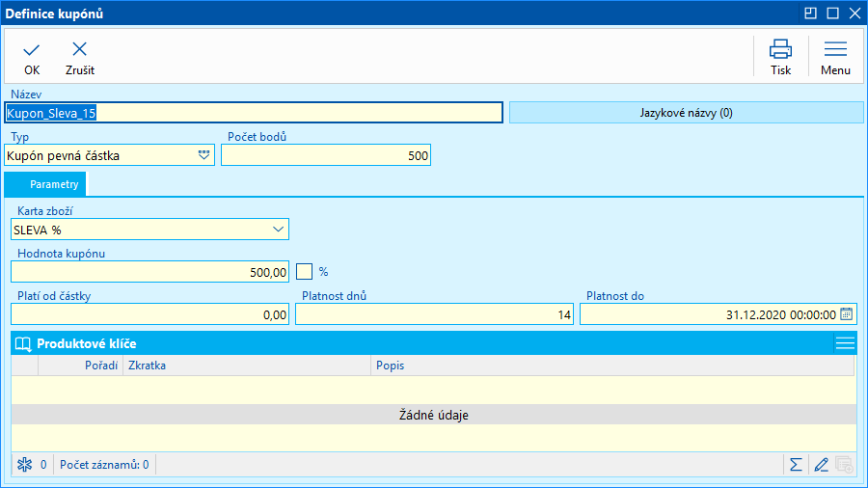Viewport: 868px width, 488px height.
Task: Click the pencil edit icon in status bar
Action: pyautogui.click(x=821, y=465)
